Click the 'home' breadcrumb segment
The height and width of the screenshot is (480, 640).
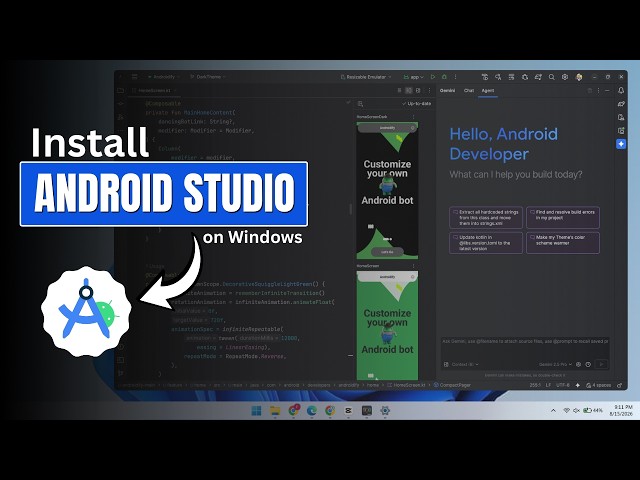point(373,385)
